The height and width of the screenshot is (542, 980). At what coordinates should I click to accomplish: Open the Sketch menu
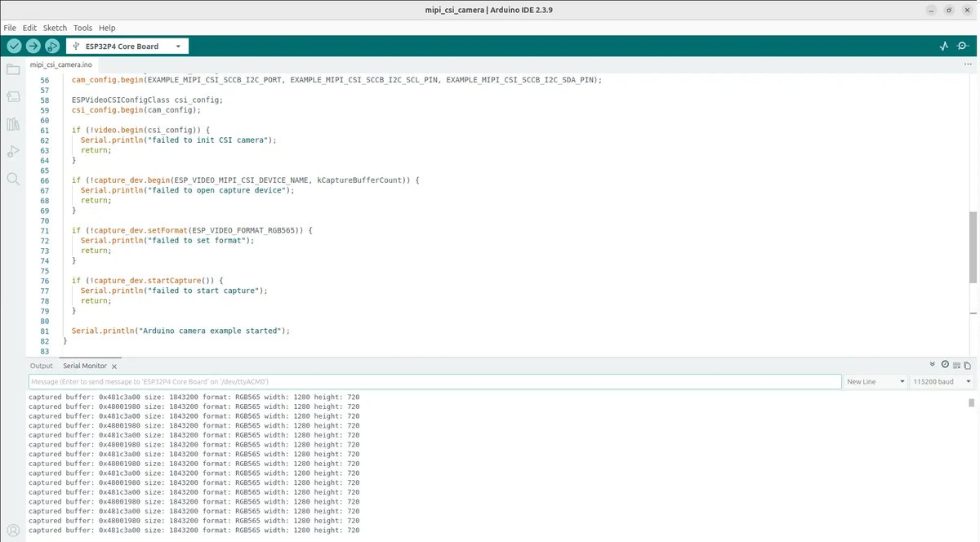pyautogui.click(x=55, y=28)
